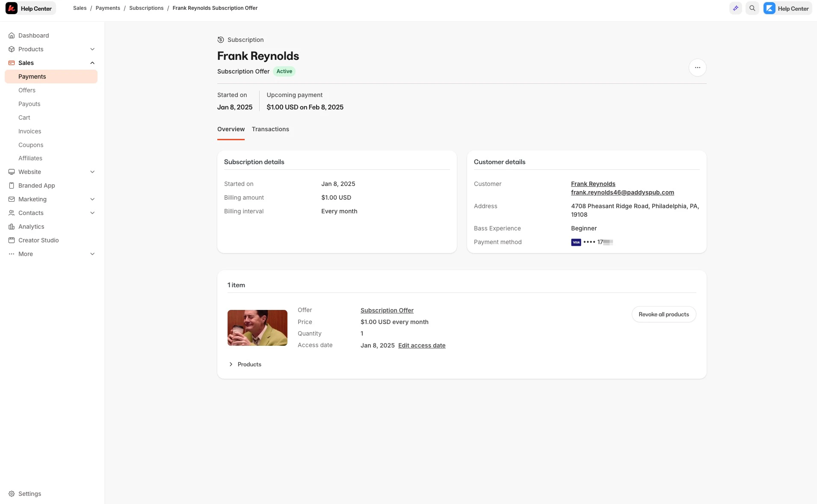Open Dashboard from the sidebar
The height and width of the screenshot is (504, 817).
[33, 35]
